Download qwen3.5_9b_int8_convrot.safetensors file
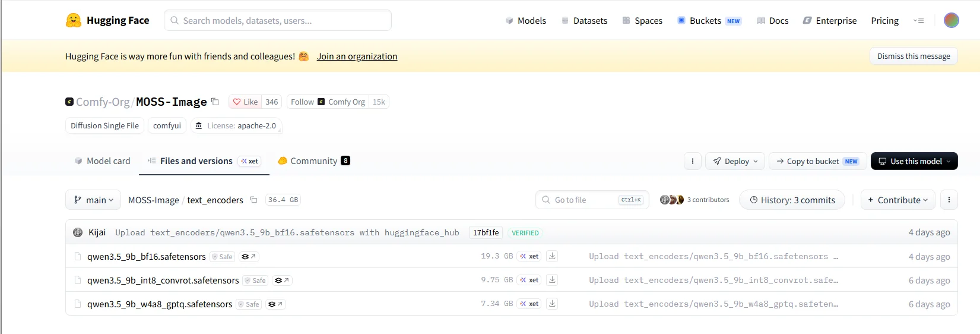Screen dimensions: 980x334 coord(552,280)
